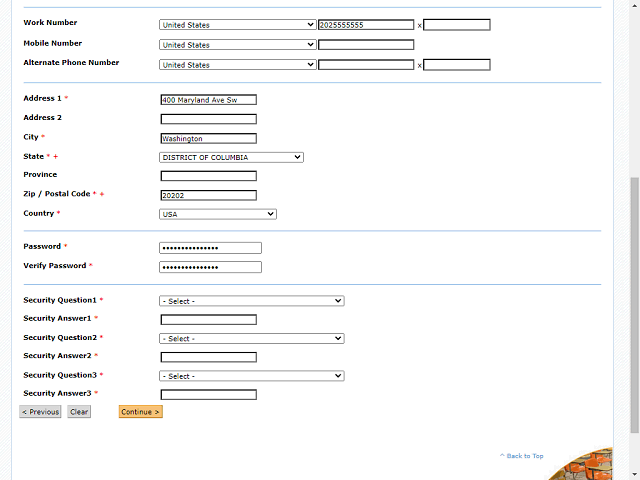Open the Security Question1 dropdown
The width and height of the screenshot is (640, 480).
[252, 301]
